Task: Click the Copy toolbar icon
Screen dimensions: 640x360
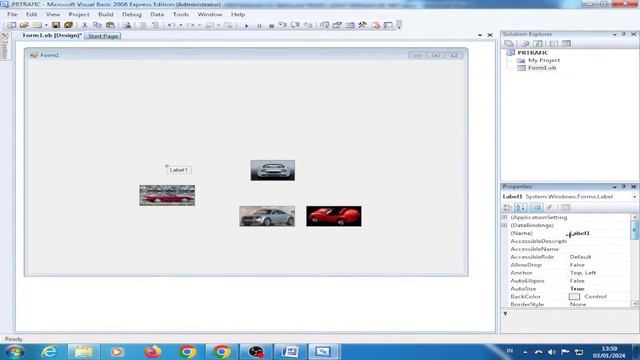Action: (x=97, y=25)
